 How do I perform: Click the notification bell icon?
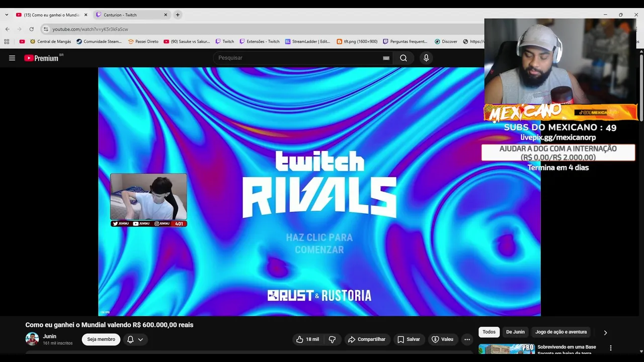pos(130,339)
